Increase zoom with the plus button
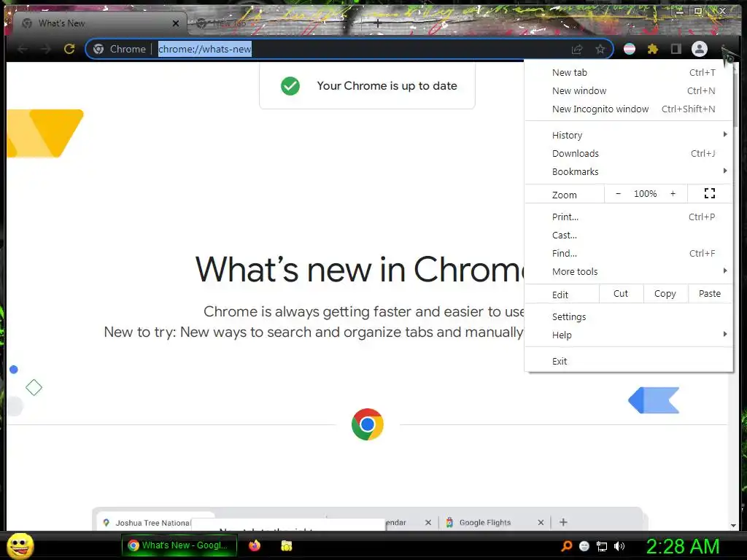Screen dimensions: 747x560 pos(673,194)
